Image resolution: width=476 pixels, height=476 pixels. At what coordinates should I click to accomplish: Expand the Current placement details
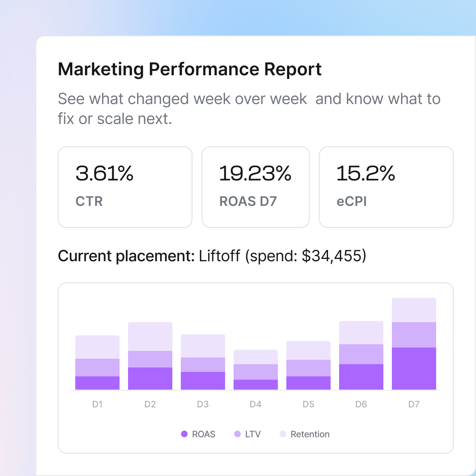click(125, 255)
